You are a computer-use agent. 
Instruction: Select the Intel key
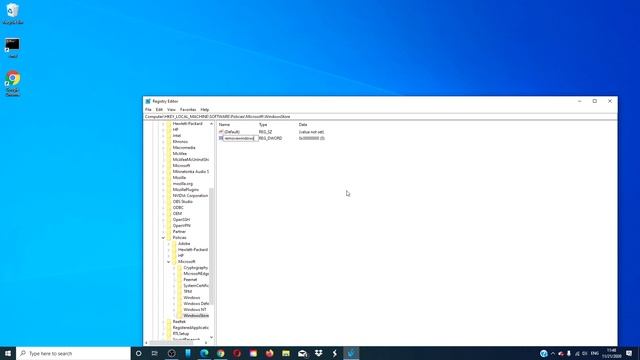pyautogui.click(x=177, y=136)
